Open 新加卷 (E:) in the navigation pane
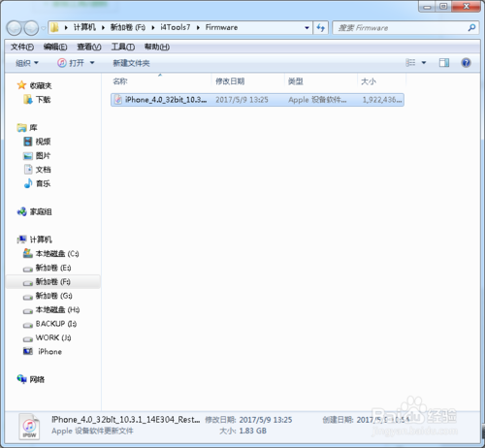 tap(53, 268)
